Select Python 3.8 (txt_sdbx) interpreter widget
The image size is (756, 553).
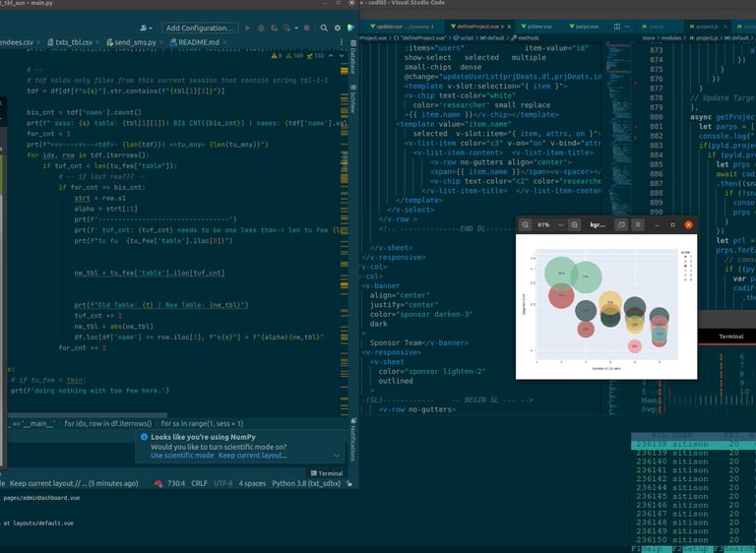pyautogui.click(x=306, y=483)
